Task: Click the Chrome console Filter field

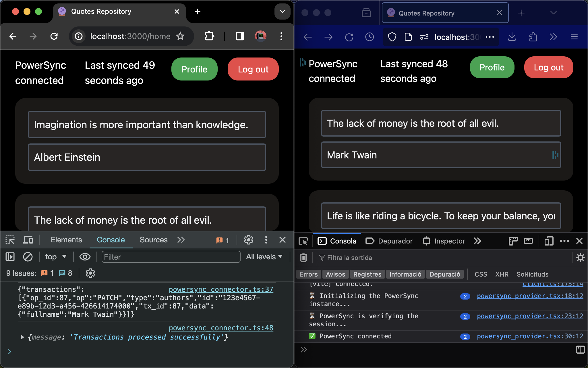Action: point(171,257)
